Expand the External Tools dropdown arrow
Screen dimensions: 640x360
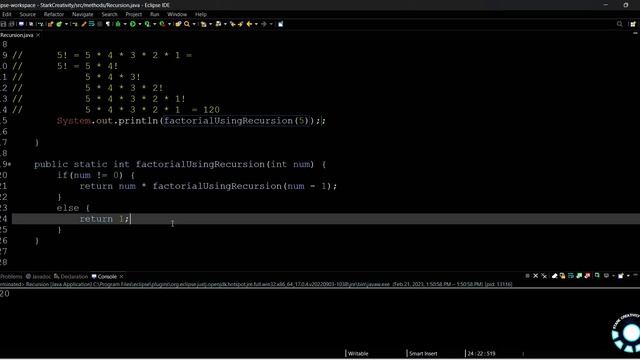169,24
